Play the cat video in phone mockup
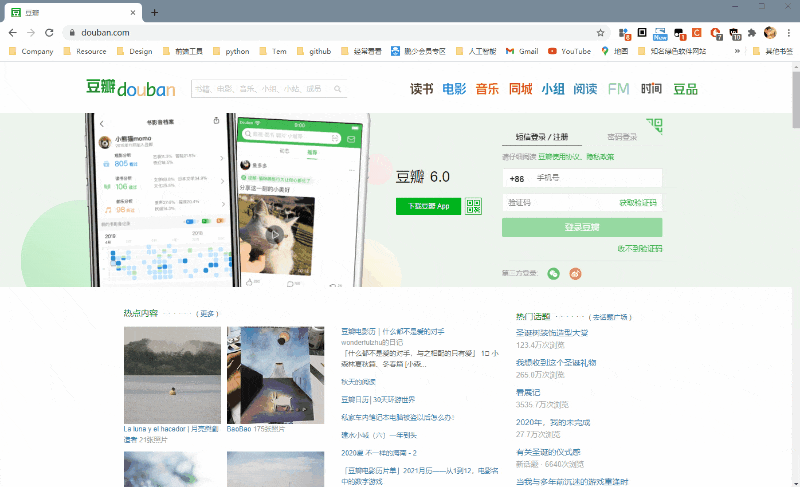Screen dimensions: 800x487 tap(274, 235)
